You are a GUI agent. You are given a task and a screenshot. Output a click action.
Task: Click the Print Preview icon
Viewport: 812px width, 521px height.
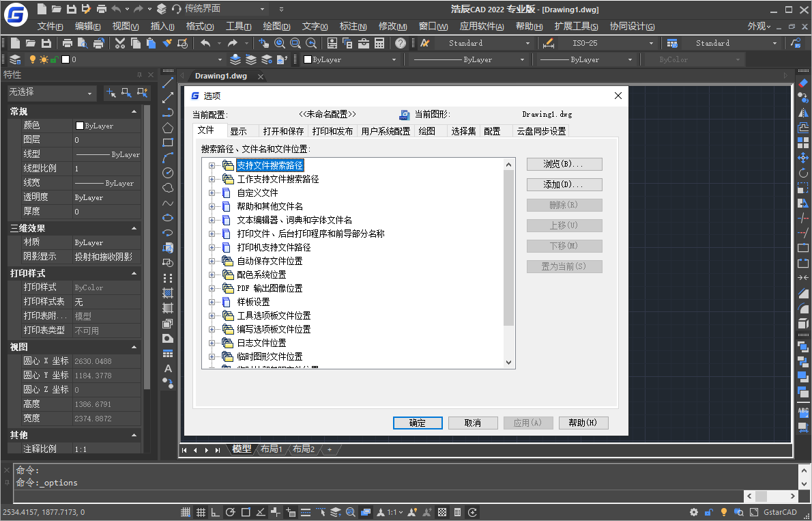point(83,43)
